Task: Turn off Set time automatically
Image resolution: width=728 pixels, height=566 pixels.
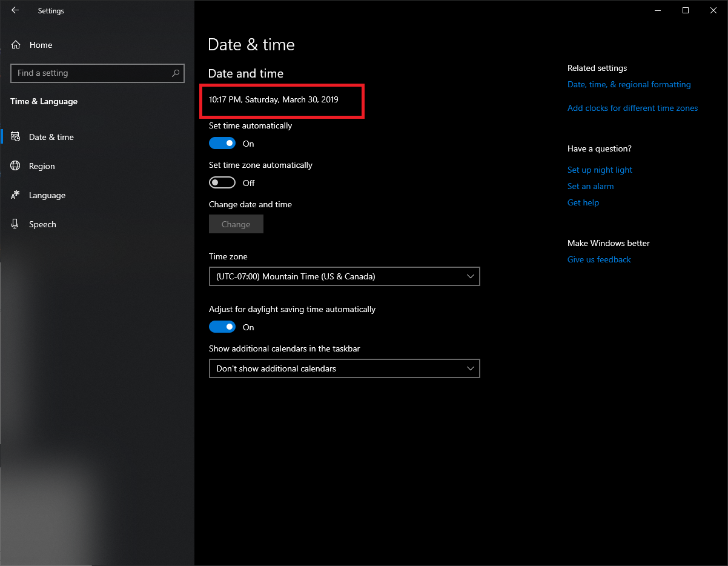Action: (222, 144)
